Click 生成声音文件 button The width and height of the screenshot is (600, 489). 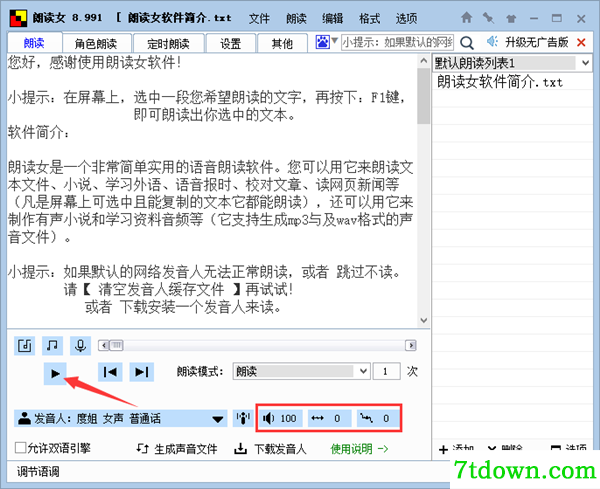[x=177, y=449]
